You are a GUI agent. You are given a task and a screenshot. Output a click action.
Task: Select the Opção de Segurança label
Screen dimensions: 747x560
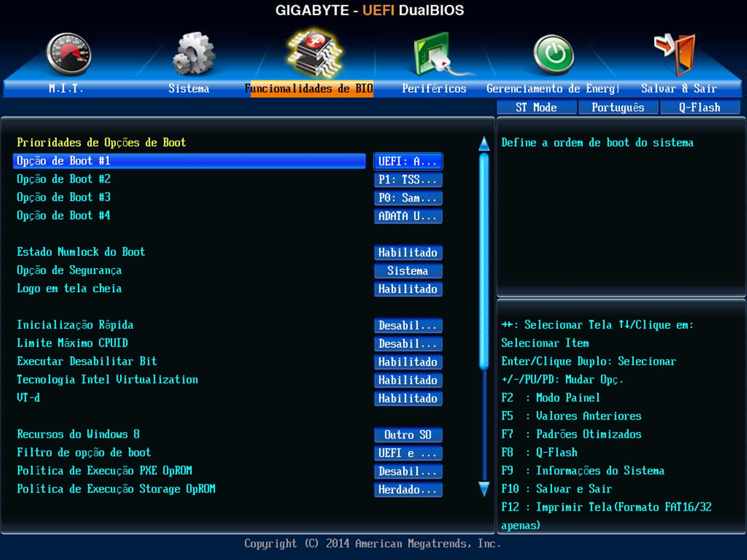pos(69,270)
